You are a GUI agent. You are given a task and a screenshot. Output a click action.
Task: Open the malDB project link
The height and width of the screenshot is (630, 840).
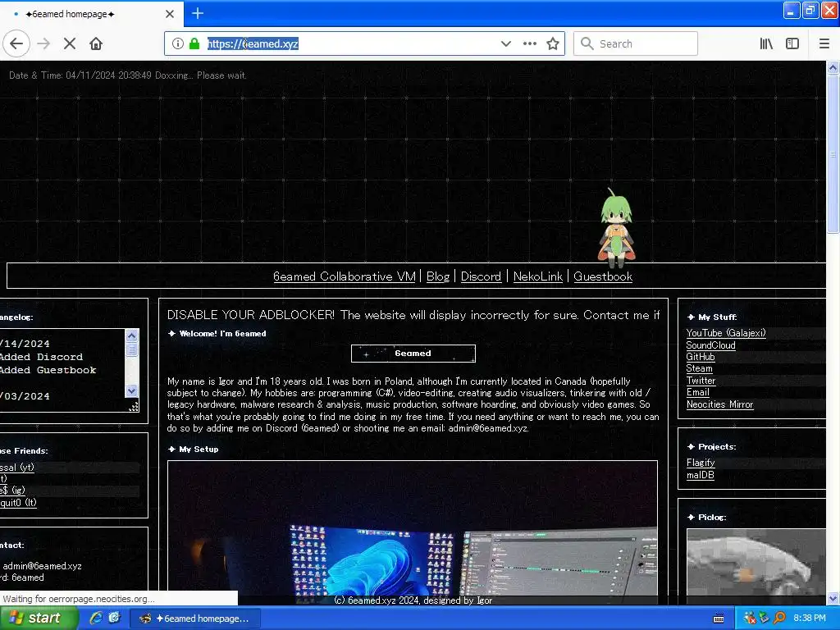(x=701, y=475)
